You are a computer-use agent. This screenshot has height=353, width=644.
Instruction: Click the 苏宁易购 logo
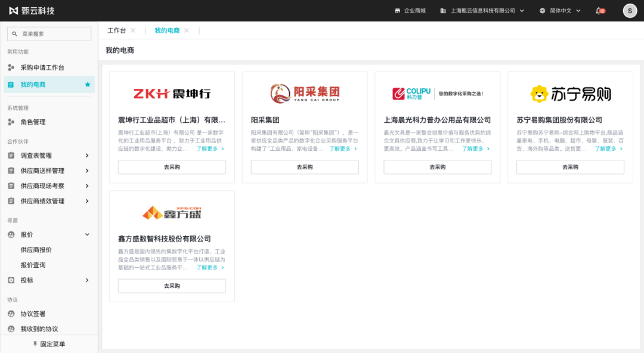pos(571,94)
